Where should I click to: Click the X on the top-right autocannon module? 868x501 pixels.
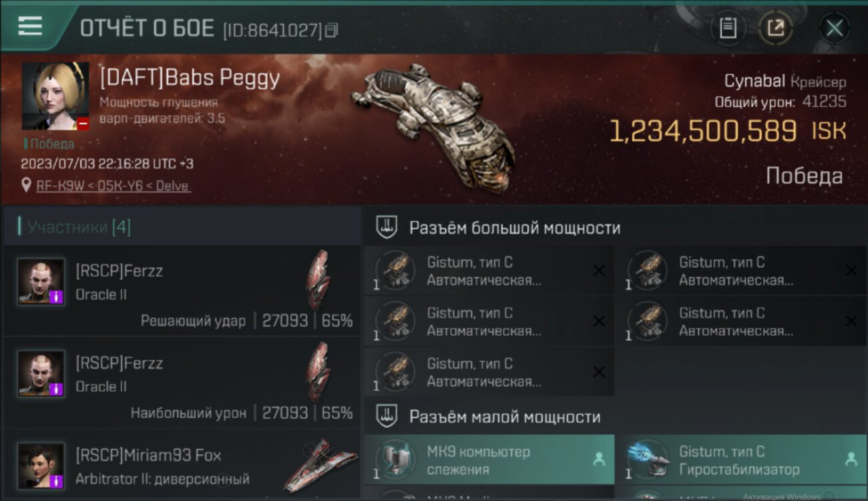point(851,271)
